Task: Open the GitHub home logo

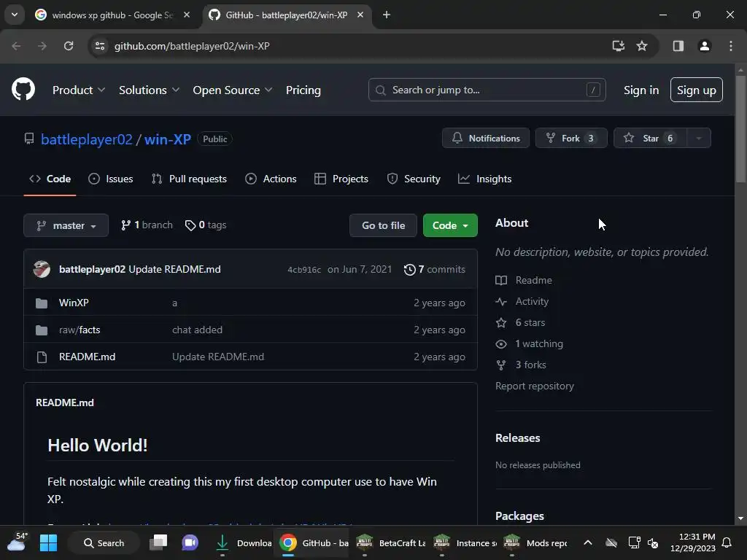Action: 23,89
